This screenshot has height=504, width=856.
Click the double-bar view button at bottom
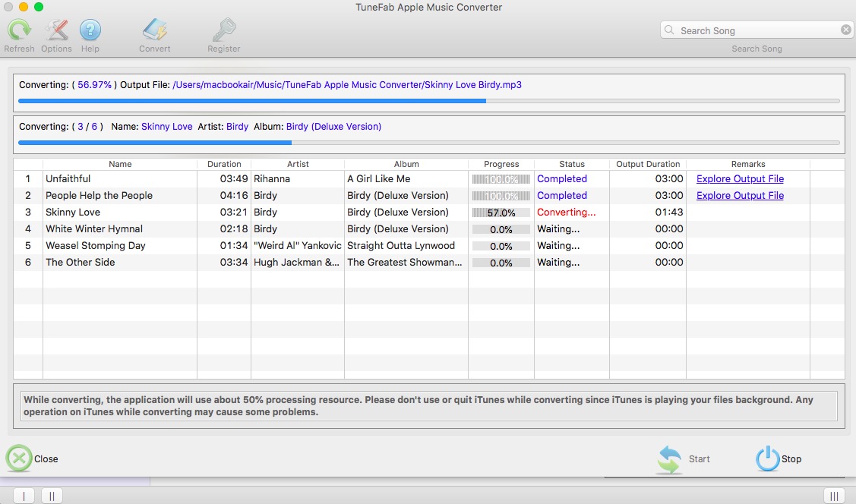point(52,496)
